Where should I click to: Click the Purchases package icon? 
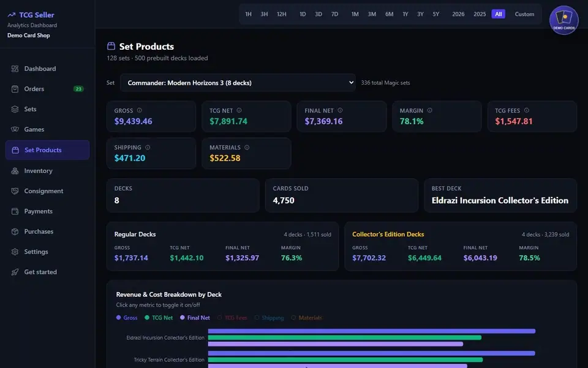click(15, 232)
